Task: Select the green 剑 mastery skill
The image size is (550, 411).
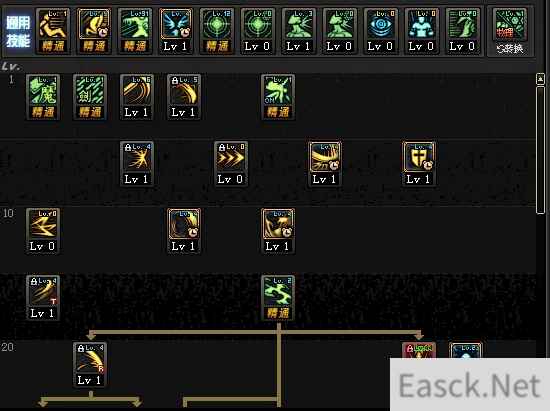Action: pos(90,97)
